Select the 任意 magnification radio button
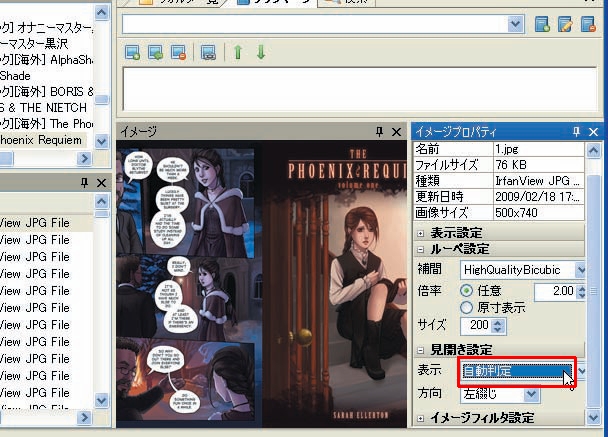Viewport: 608px width, 437px height. pyautogui.click(x=466, y=290)
